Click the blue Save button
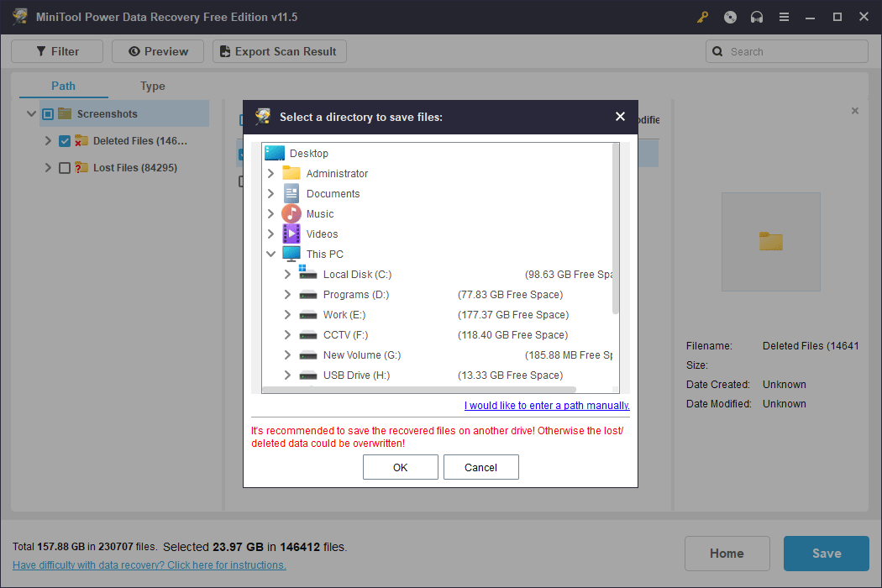This screenshot has width=882, height=588. pyautogui.click(x=827, y=553)
